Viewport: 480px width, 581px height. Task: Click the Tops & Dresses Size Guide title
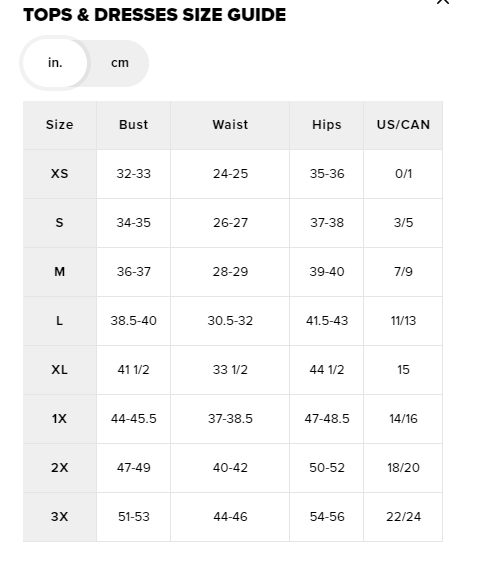pos(155,15)
